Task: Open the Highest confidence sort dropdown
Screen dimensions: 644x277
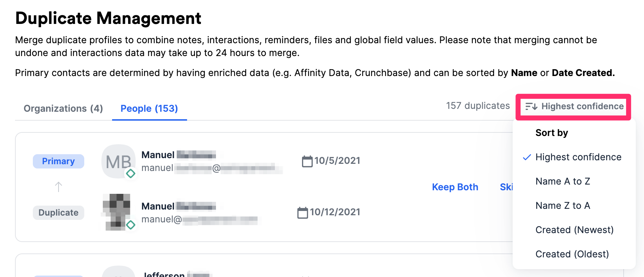Action: [582, 106]
